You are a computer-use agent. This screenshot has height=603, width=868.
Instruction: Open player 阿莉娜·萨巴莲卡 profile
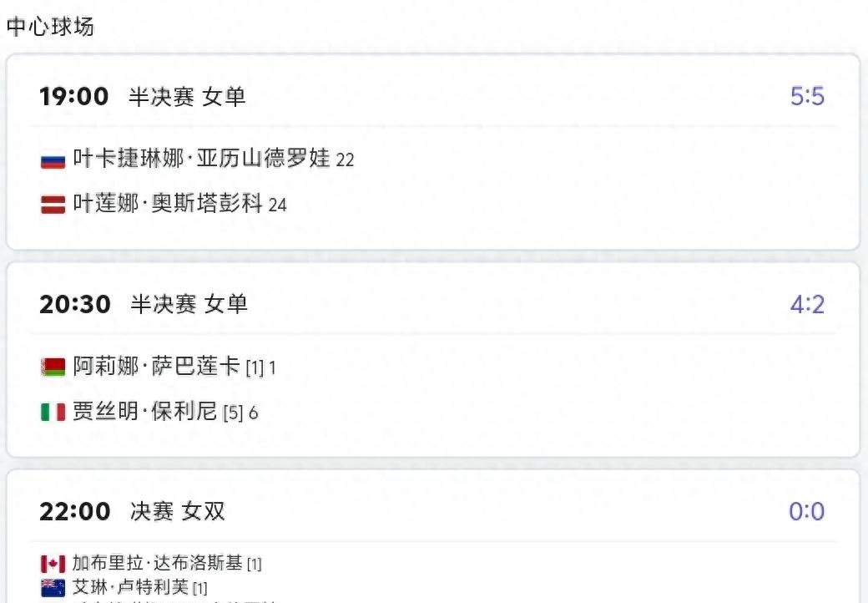click(x=156, y=366)
